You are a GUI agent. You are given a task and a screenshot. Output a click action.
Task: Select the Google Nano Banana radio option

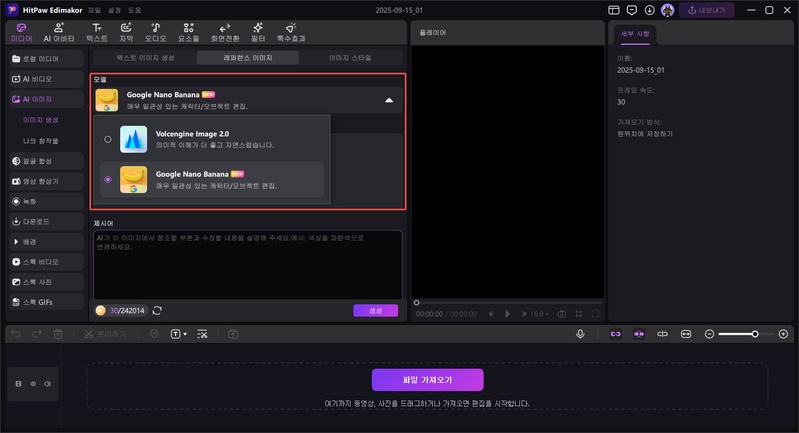coord(108,179)
